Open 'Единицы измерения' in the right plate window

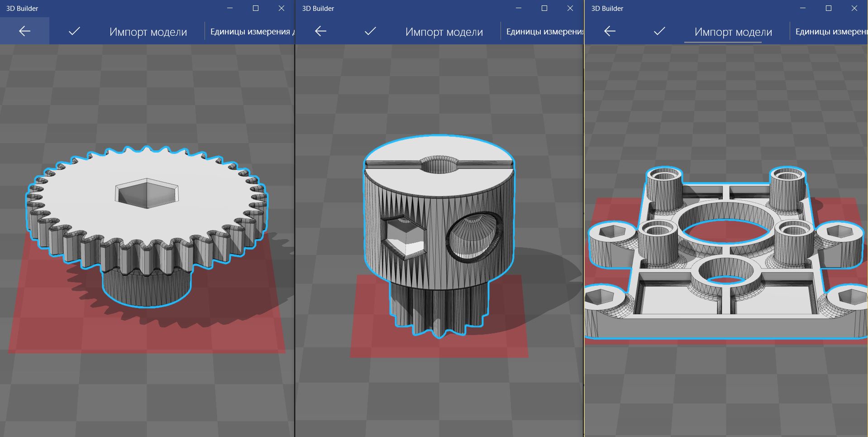click(x=831, y=32)
